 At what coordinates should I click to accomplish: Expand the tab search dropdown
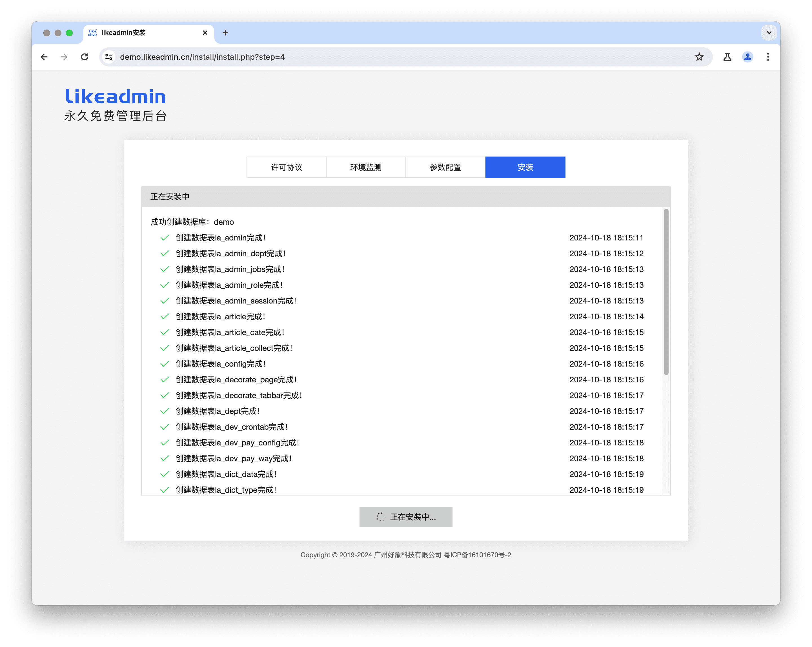coord(769,33)
